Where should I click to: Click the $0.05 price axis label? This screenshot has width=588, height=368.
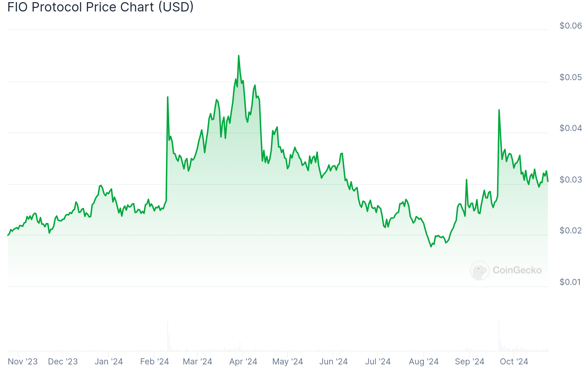click(570, 77)
